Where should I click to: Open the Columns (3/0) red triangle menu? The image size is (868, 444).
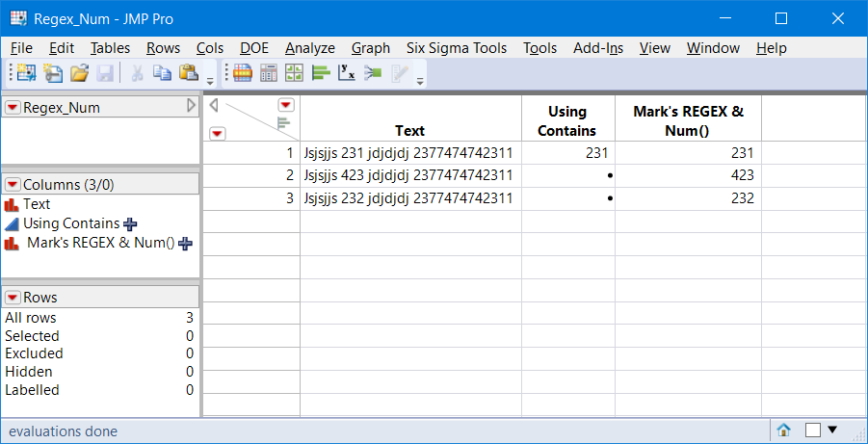pyautogui.click(x=13, y=185)
